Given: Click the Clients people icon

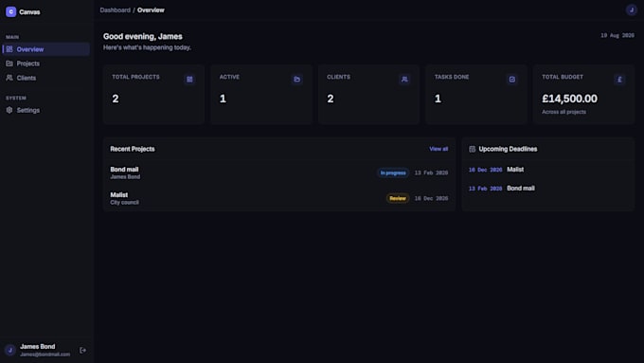Looking at the screenshot, I should point(9,78).
